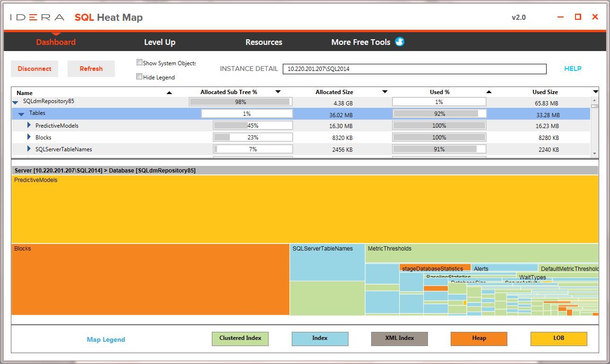Click the grid scrollbar down arrow
This screenshot has width=610, height=364.
pyautogui.click(x=594, y=154)
